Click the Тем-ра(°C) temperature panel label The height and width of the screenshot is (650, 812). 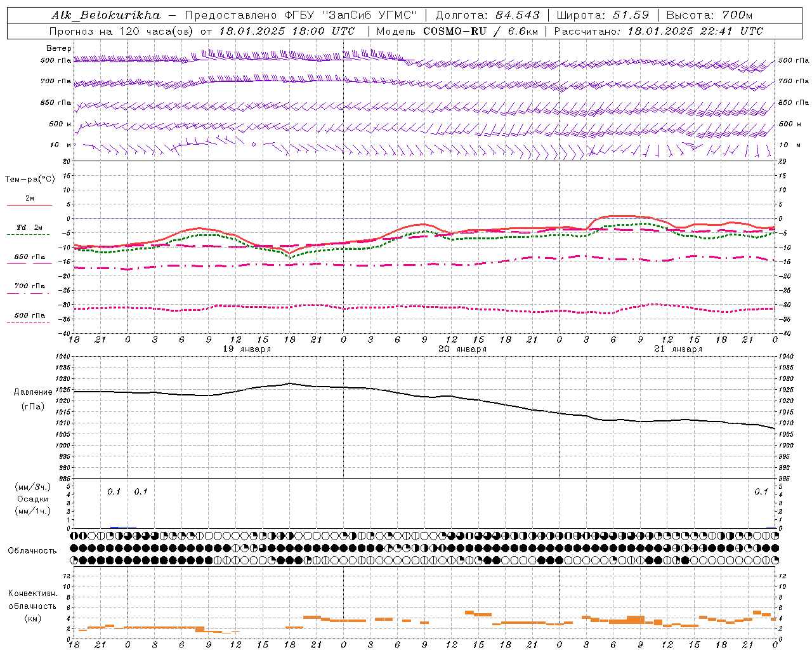tap(30, 180)
